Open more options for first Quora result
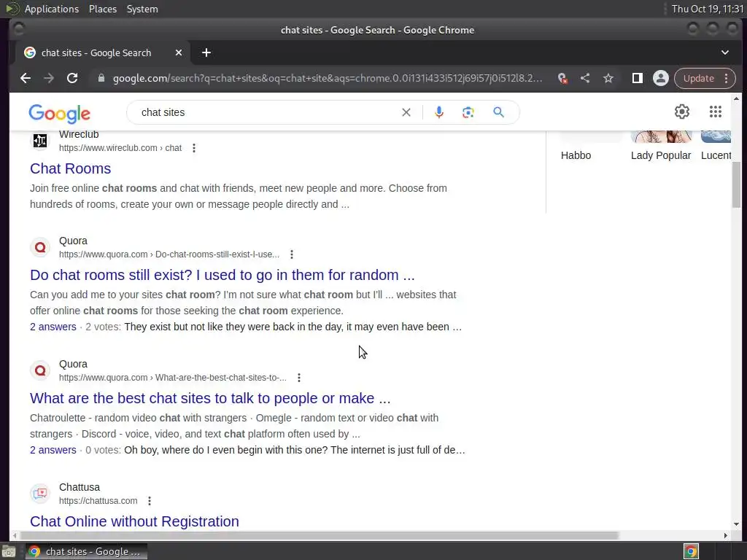 292,254
